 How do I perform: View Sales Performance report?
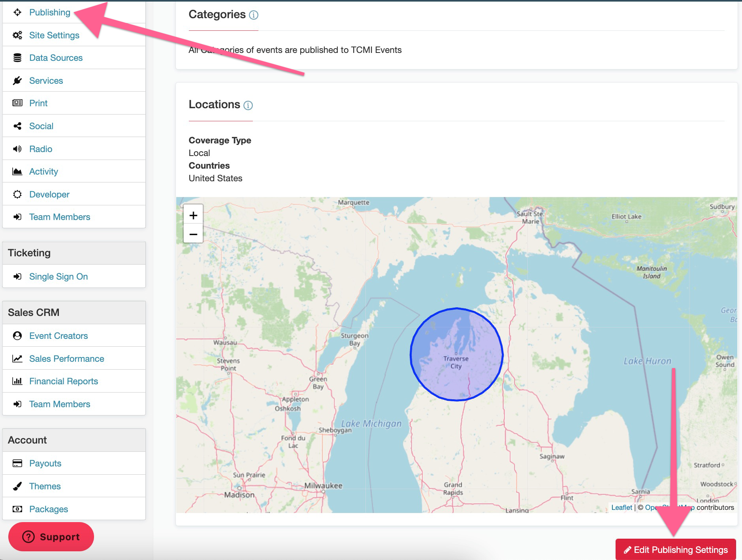(67, 359)
